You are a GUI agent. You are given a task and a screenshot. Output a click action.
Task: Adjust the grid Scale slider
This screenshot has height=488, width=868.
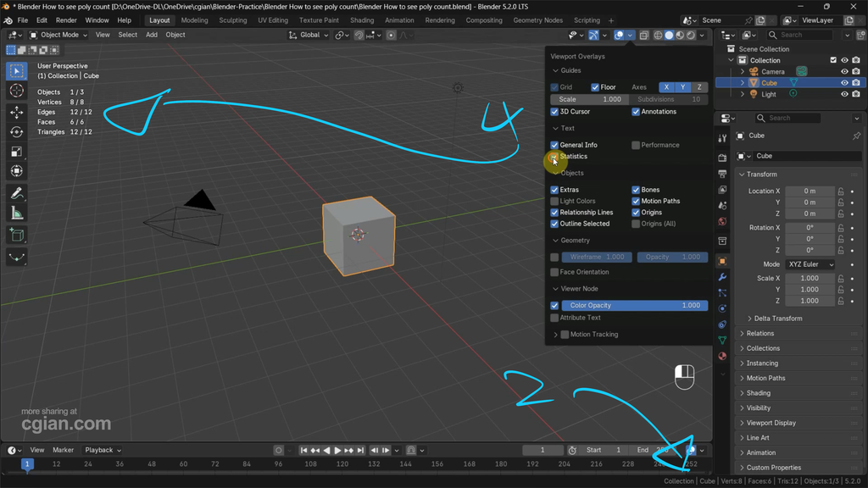[590, 100]
